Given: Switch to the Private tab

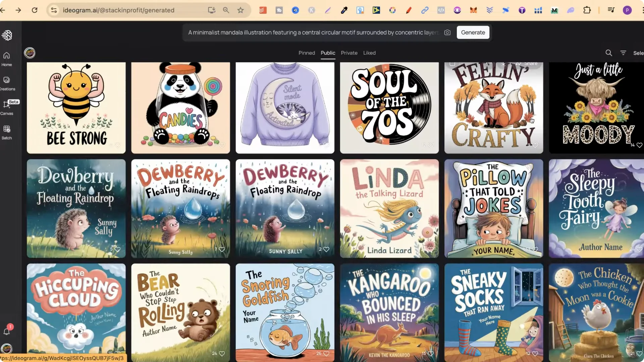Looking at the screenshot, I should pos(349,53).
